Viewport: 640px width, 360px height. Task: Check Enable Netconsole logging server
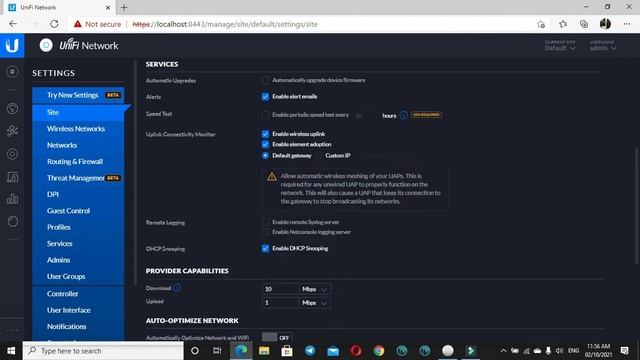tap(265, 232)
